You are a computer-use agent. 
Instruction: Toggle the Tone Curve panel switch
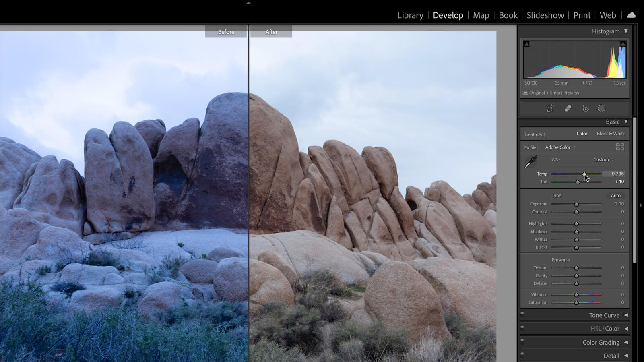(522, 313)
